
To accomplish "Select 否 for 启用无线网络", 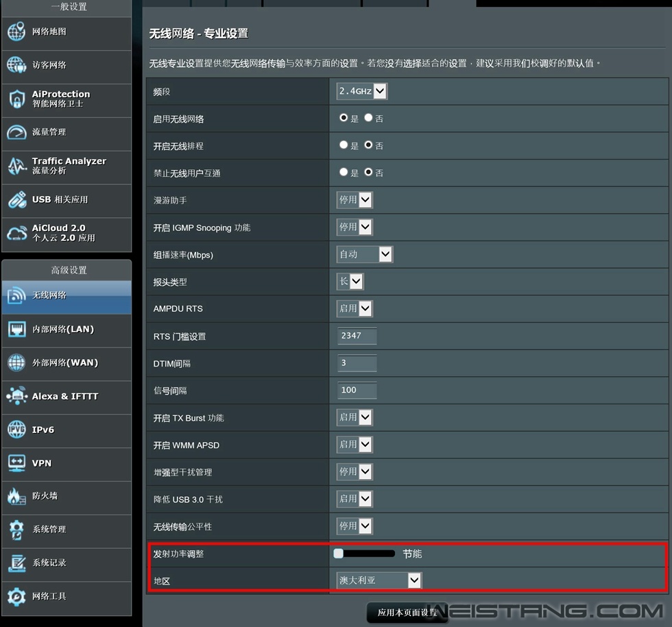I will 368,118.
